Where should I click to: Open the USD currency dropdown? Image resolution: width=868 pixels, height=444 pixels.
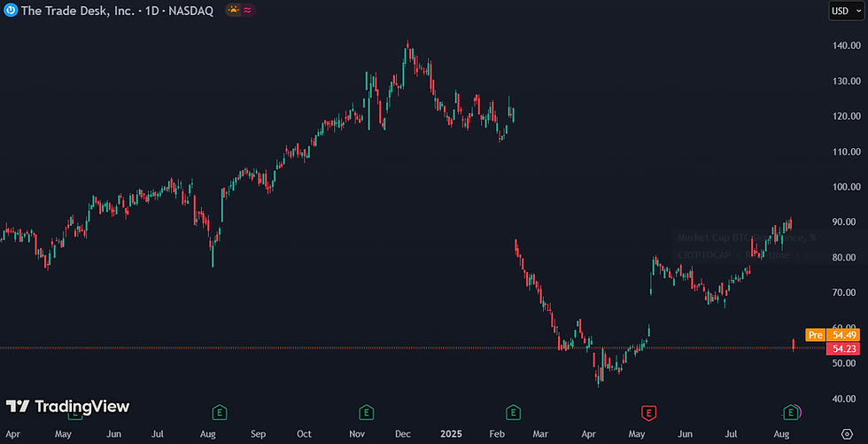click(x=847, y=11)
